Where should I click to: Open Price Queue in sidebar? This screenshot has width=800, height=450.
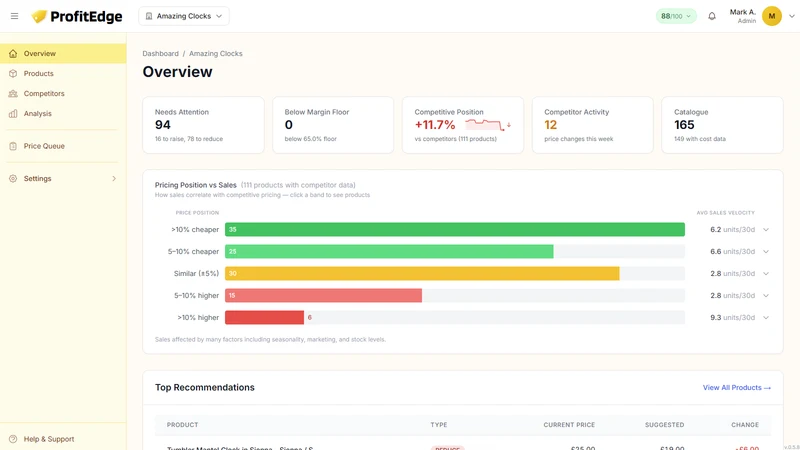click(x=63, y=146)
